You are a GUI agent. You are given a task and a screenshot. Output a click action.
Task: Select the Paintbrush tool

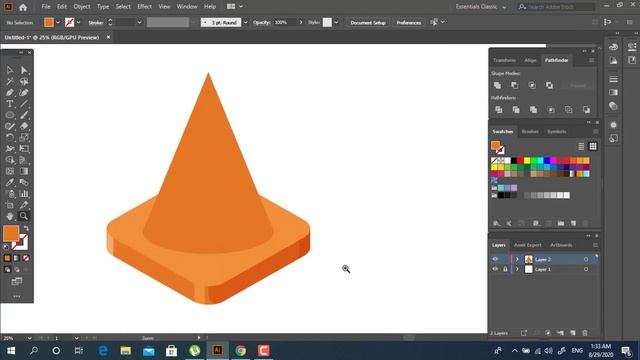(x=24, y=115)
